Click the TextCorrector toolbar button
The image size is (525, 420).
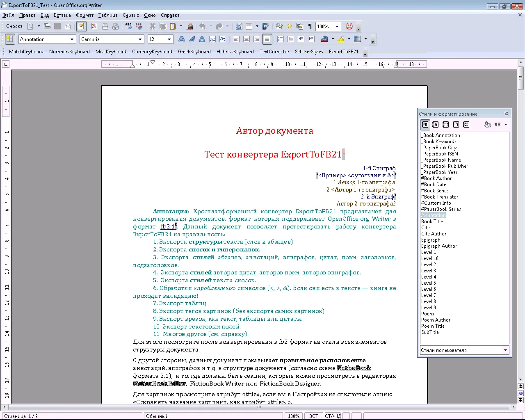pyautogui.click(x=274, y=52)
